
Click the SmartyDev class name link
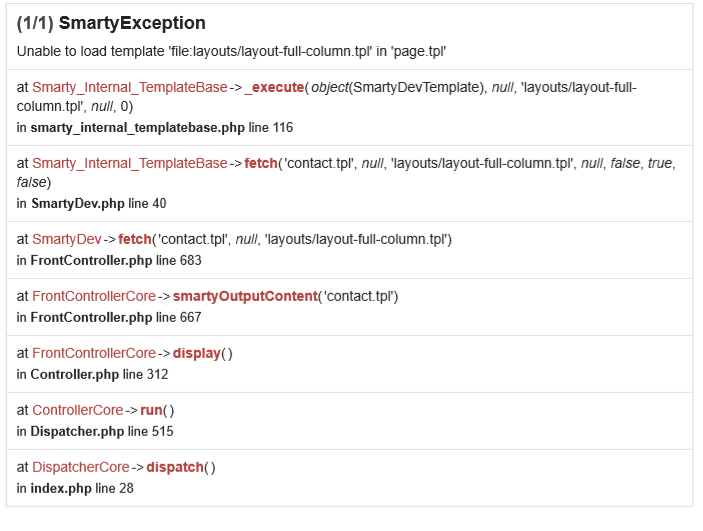[x=67, y=239]
